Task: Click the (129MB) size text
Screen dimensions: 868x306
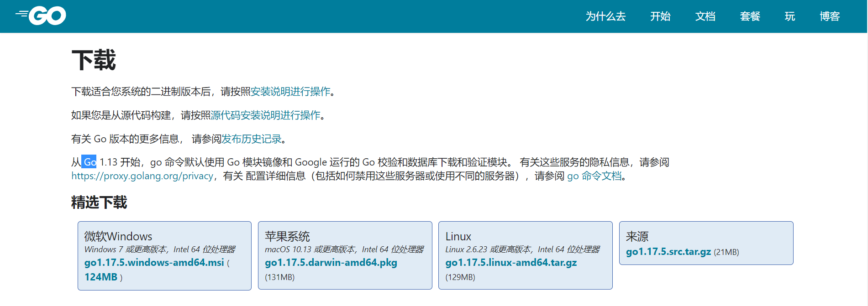Action: tap(460, 277)
